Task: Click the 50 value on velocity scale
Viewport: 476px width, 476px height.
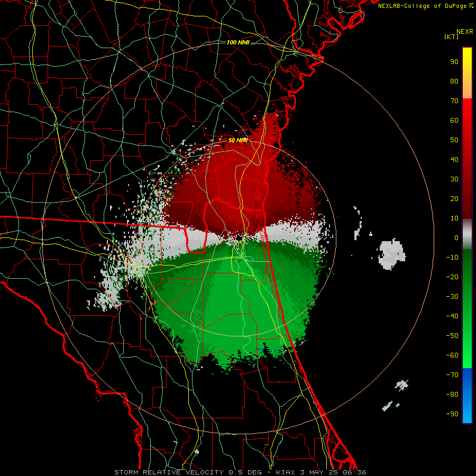Action: (454, 140)
